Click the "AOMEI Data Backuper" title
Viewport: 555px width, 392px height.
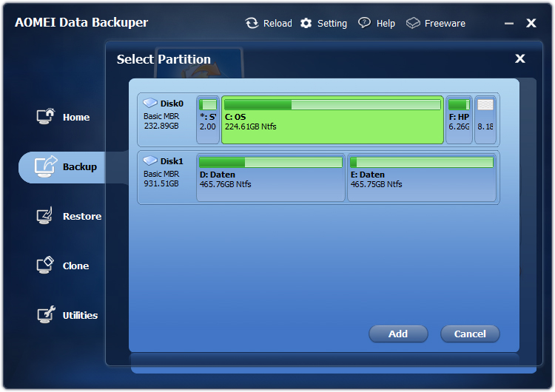[x=81, y=22]
